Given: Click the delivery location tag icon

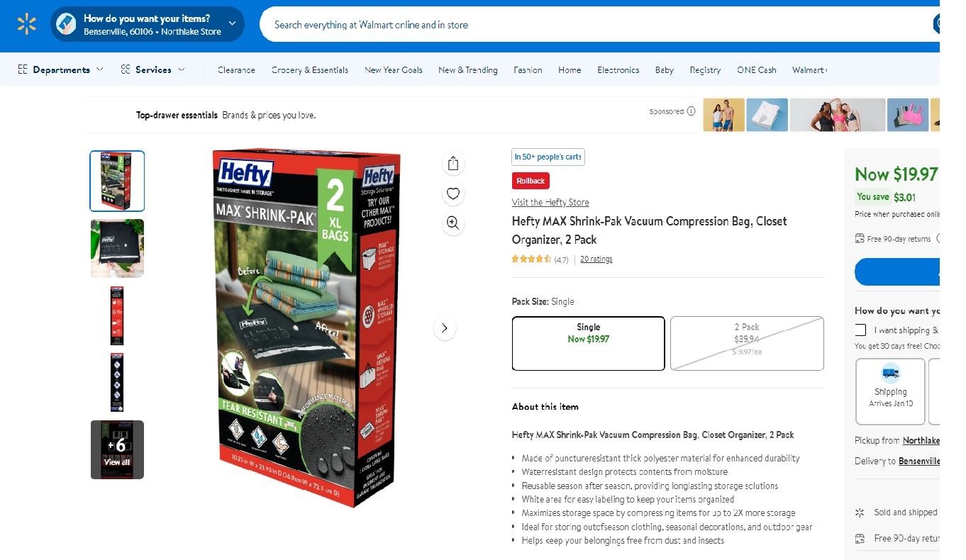Looking at the screenshot, I should tap(66, 25).
